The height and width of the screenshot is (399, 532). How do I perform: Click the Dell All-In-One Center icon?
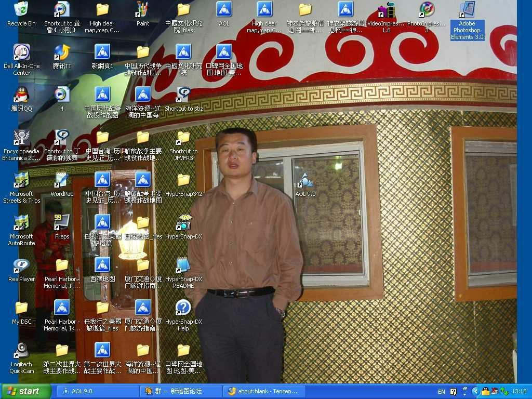(21, 52)
